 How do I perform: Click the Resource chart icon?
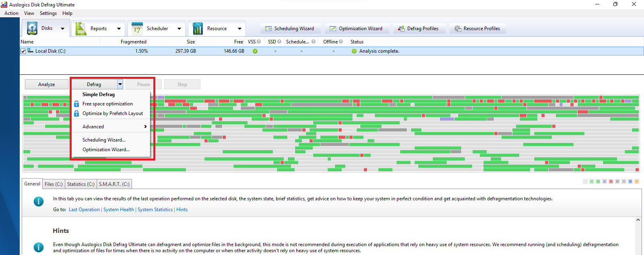coord(198,29)
